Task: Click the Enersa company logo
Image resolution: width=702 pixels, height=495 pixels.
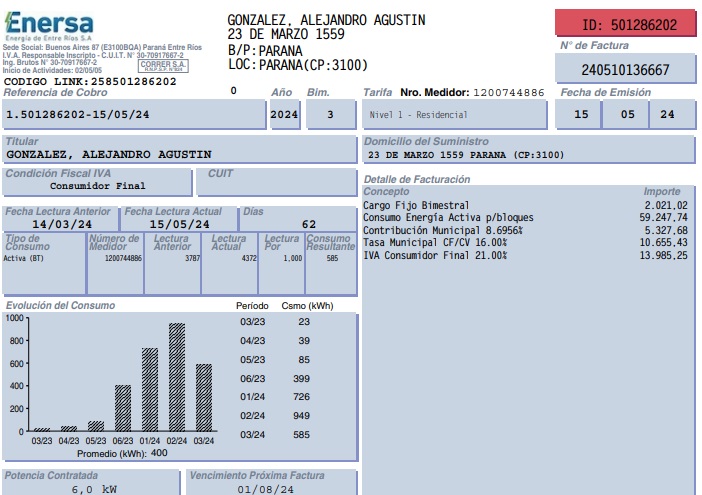Action: (x=48, y=24)
